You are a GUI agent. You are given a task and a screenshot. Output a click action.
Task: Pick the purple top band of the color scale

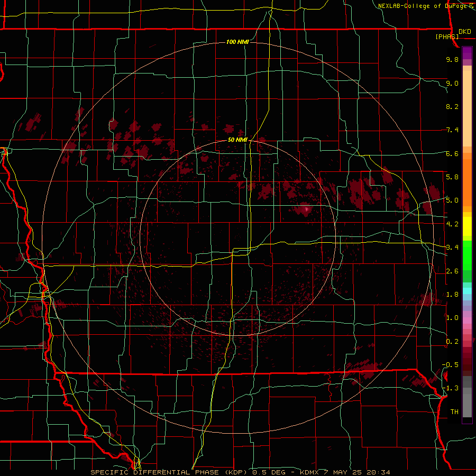467,53
